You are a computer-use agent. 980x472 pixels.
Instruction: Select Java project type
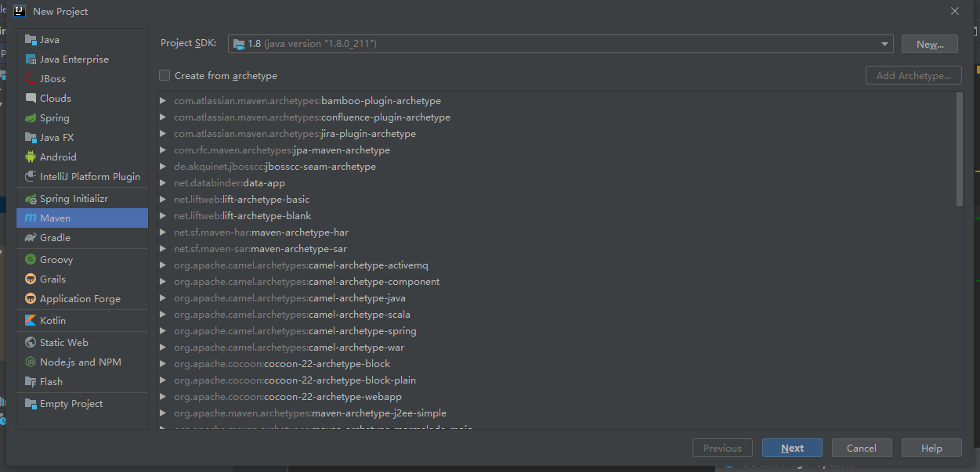click(x=82, y=40)
